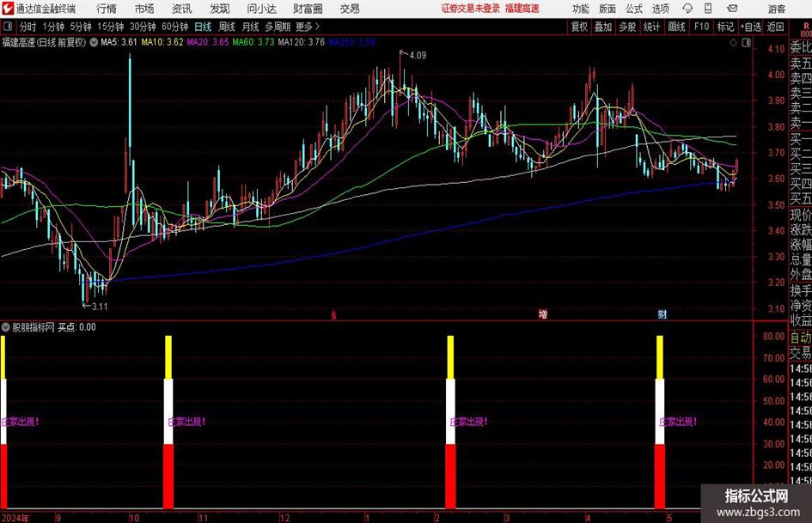Open the 财富圈 menu
This screenshot has width=812, height=523.
tap(308, 9)
